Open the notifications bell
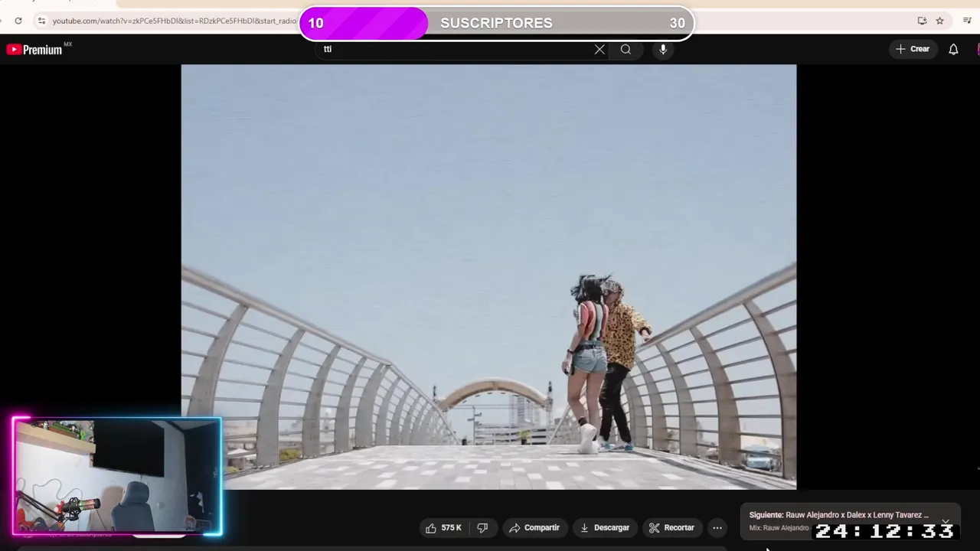The width and height of the screenshot is (980, 551). click(953, 49)
